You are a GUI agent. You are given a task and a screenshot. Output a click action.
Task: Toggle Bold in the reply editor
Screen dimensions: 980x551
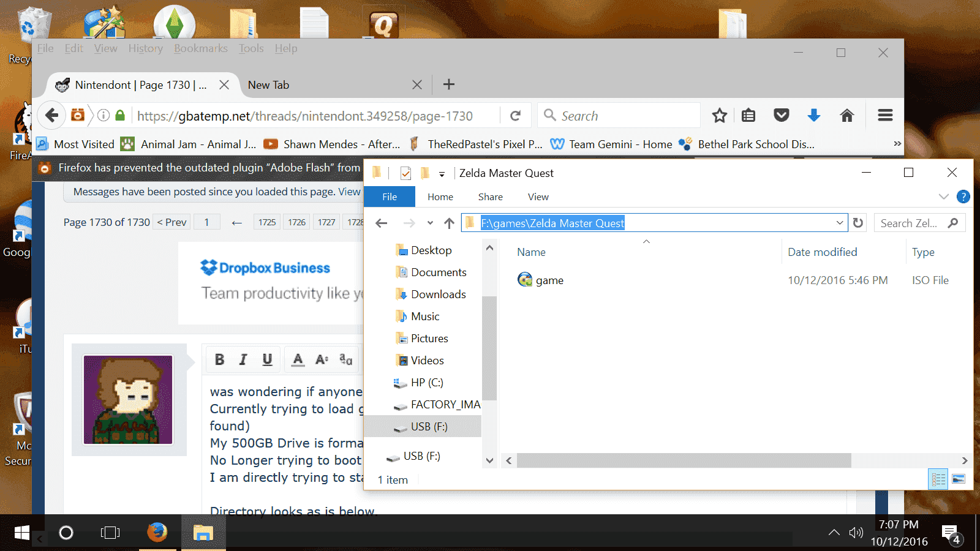pyautogui.click(x=220, y=359)
